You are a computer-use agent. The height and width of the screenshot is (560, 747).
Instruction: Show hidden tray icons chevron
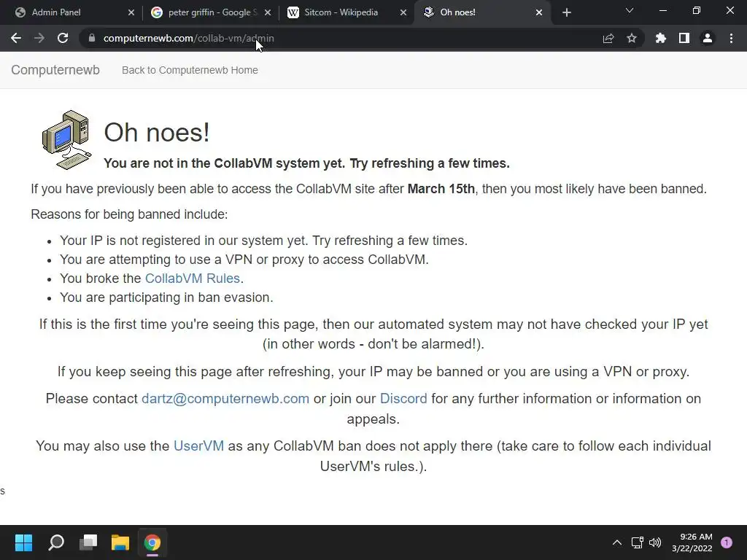(x=617, y=542)
